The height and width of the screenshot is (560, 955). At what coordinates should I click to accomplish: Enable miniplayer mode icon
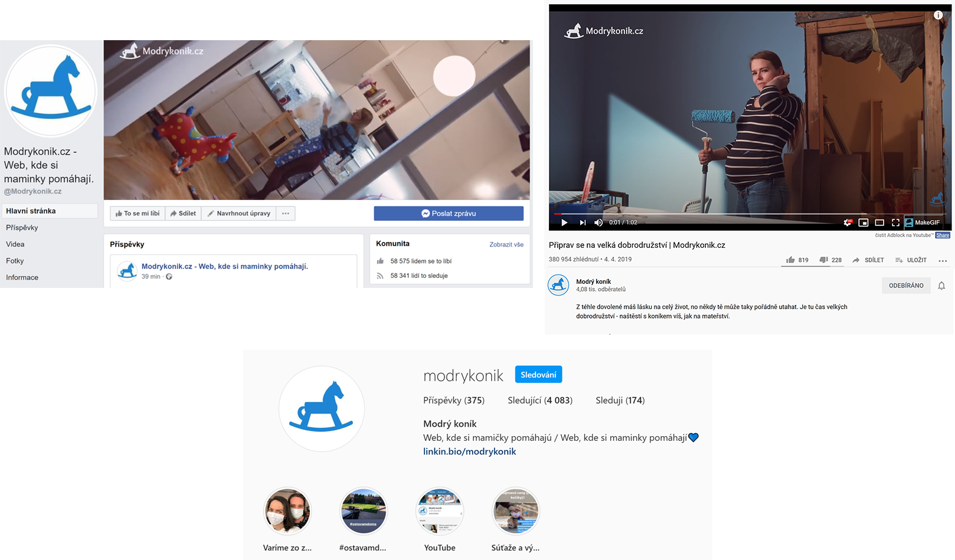click(864, 222)
